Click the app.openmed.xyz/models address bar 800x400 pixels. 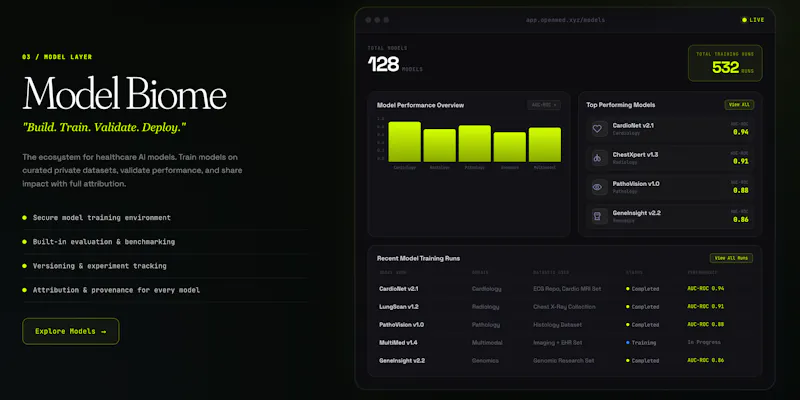tap(565, 20)
